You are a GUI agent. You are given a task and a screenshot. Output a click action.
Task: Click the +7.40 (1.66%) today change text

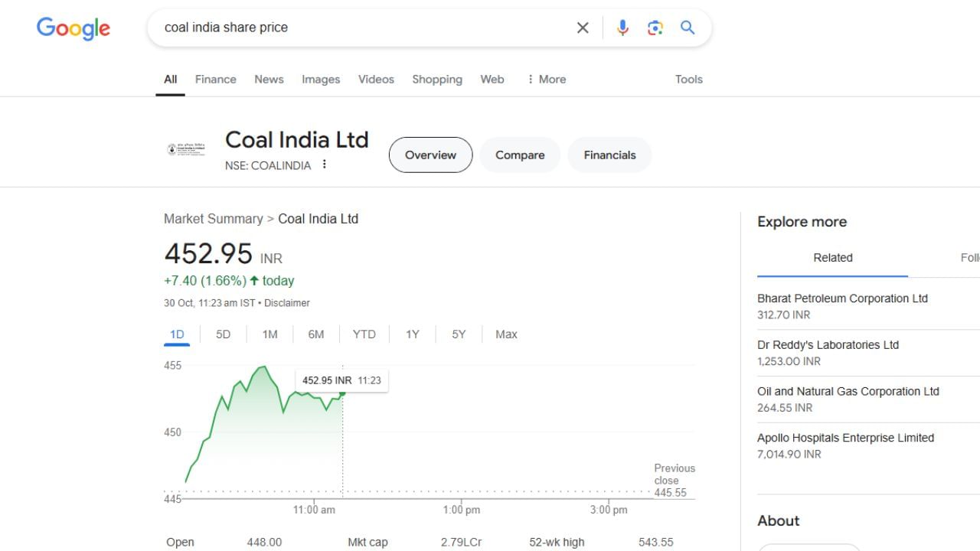[229, 281]
